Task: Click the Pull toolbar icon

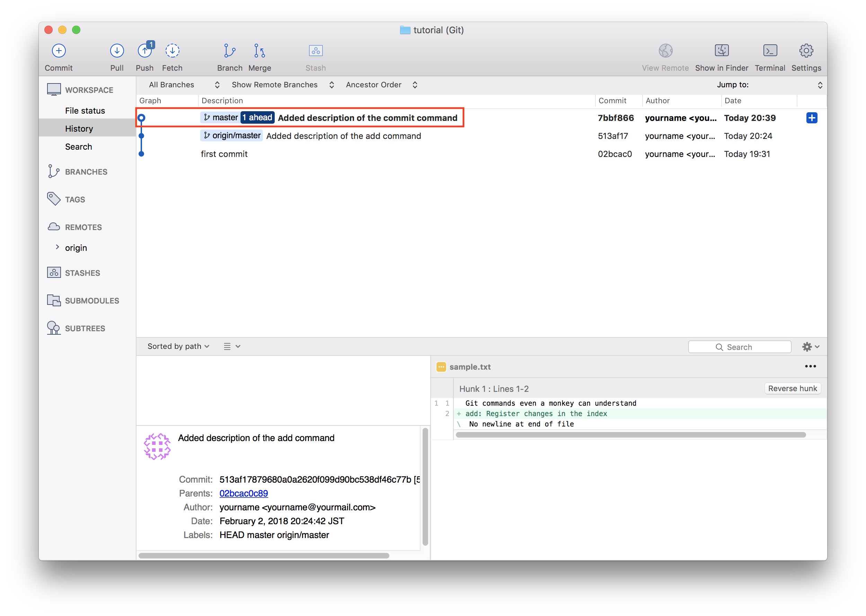Action: pos(117,51)
